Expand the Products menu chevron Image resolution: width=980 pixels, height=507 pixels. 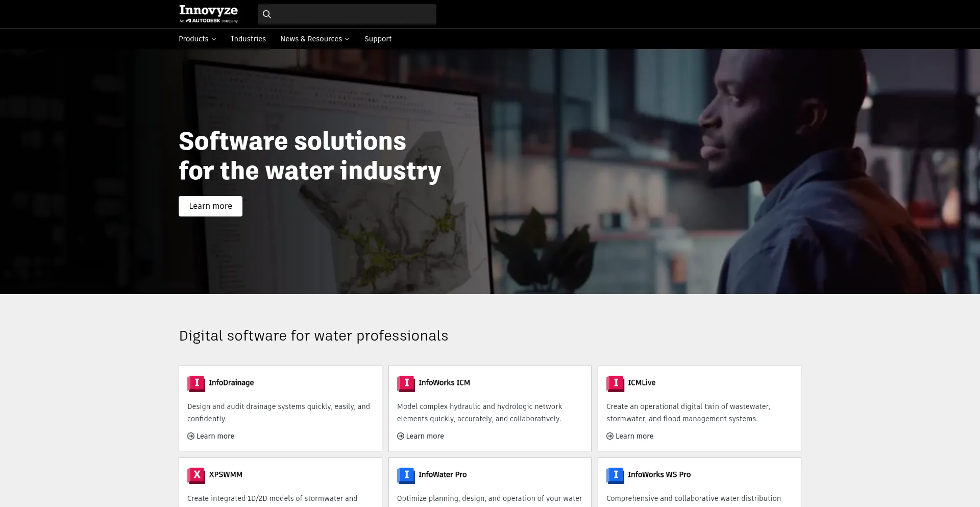[214, 39]
